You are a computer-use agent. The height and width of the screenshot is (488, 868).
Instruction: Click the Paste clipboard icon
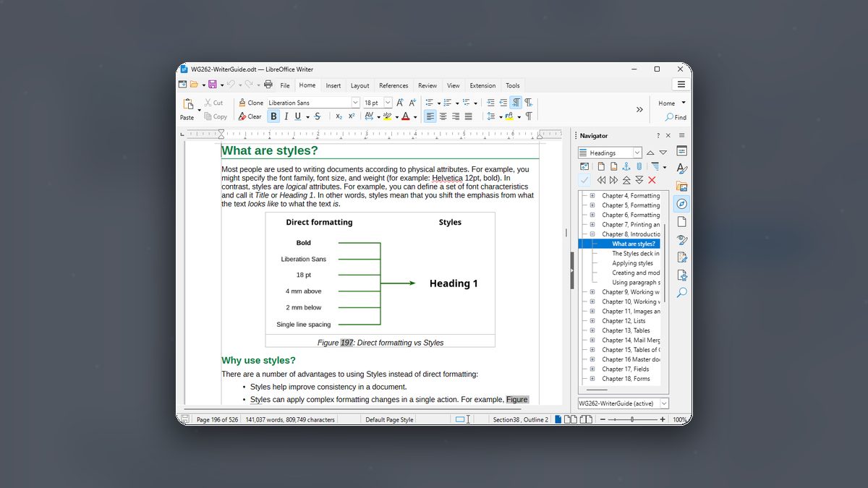pyautogui.click(x=188, y=104)
